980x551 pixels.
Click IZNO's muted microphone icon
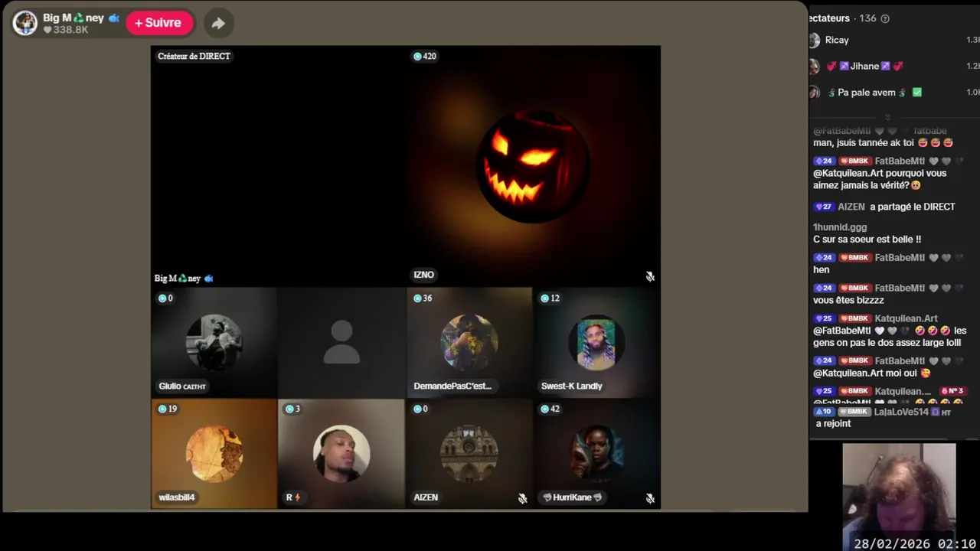tap(650, 276)
